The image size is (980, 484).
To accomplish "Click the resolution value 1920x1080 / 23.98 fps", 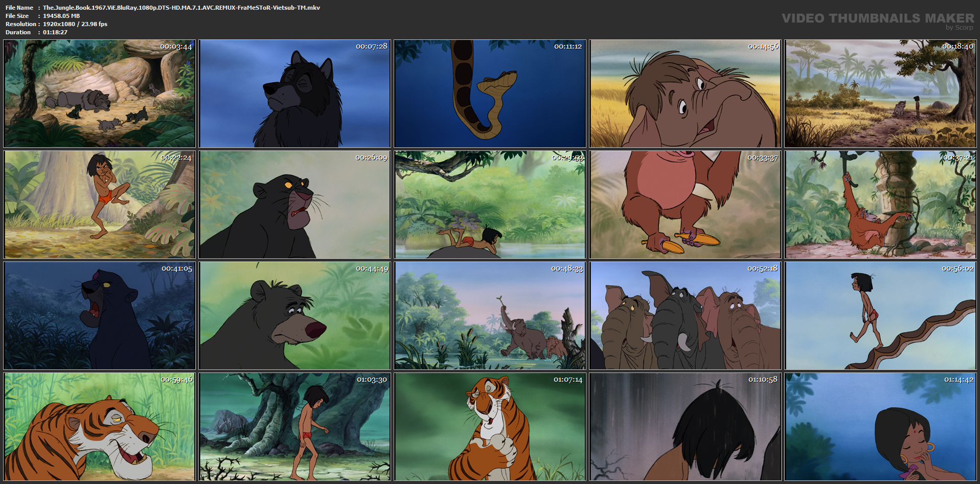I will point(75,24).
